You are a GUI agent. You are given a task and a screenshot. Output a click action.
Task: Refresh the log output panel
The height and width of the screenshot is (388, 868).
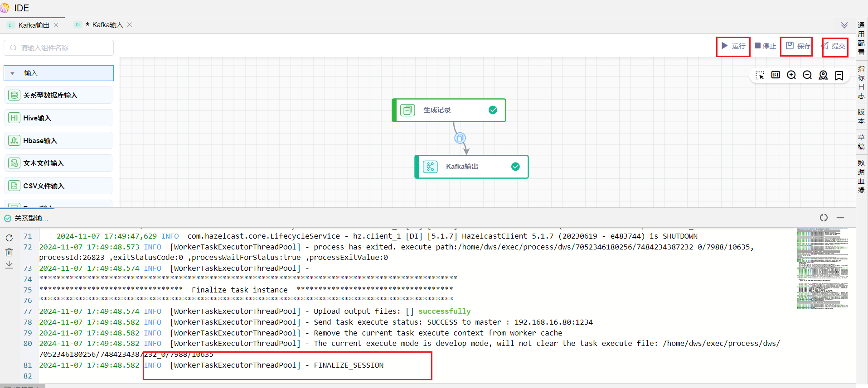click(x=9, y=238)
